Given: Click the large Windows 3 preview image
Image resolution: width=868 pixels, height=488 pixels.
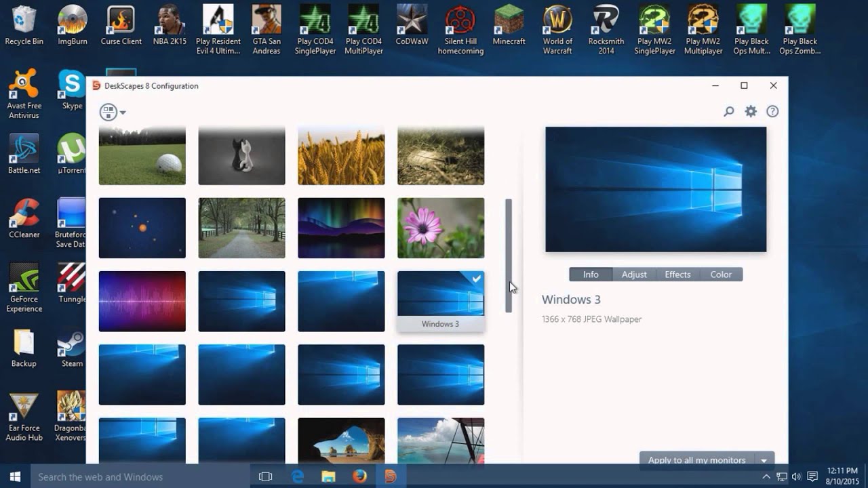Looking at the screenshot, I should click(x=656, y=189).
